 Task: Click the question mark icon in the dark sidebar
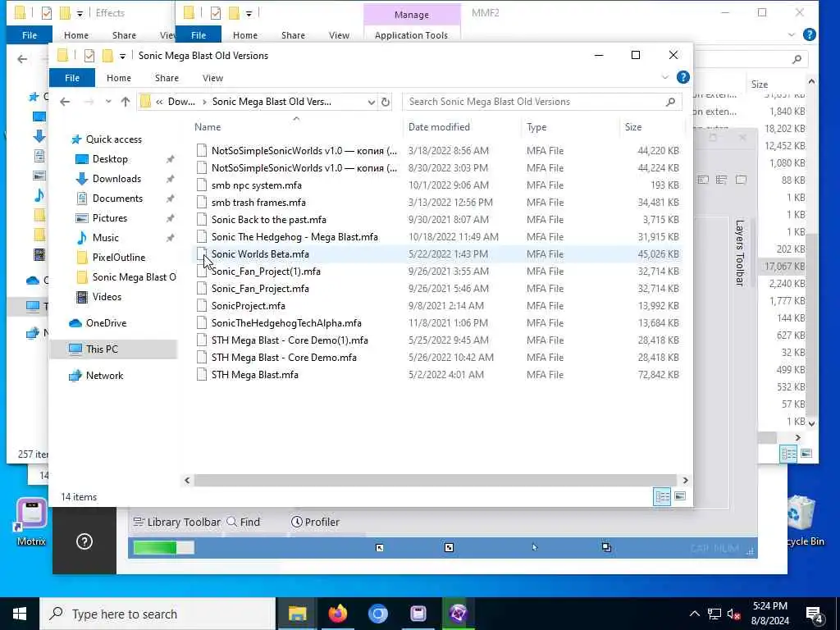pyautogui.click(x=84, y=541)
